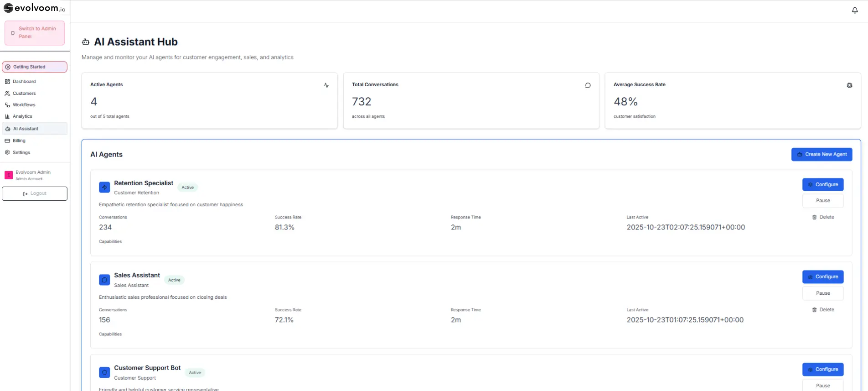Go to Dashboard page
The image size is (868, 391).
coord(35,82)
